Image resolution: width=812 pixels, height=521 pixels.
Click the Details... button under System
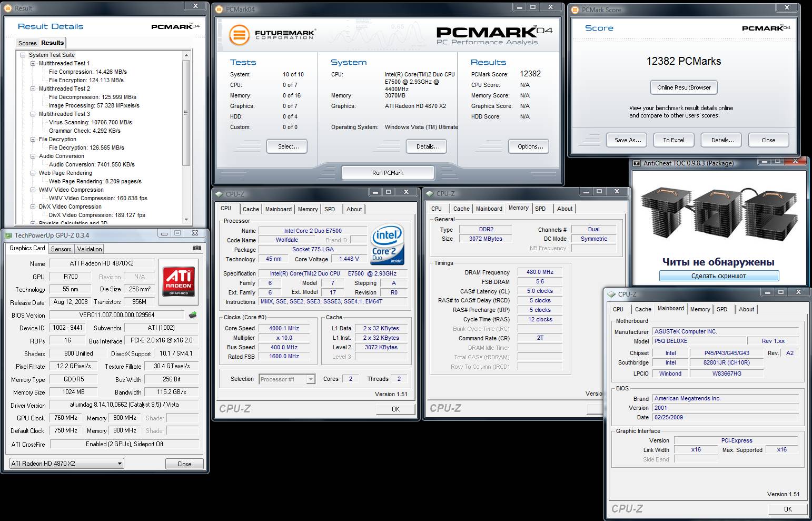[x=428, y=146]
